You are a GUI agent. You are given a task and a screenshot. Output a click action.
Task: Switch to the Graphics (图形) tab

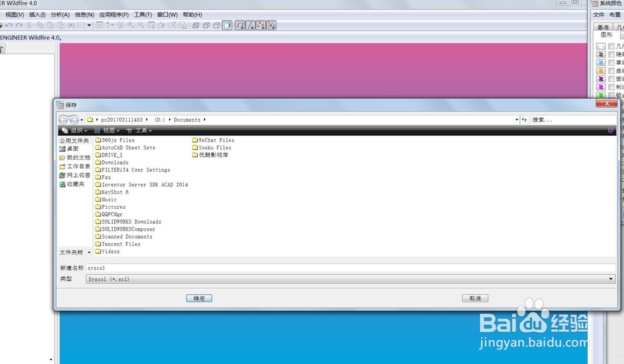click(x=607, y=35)
